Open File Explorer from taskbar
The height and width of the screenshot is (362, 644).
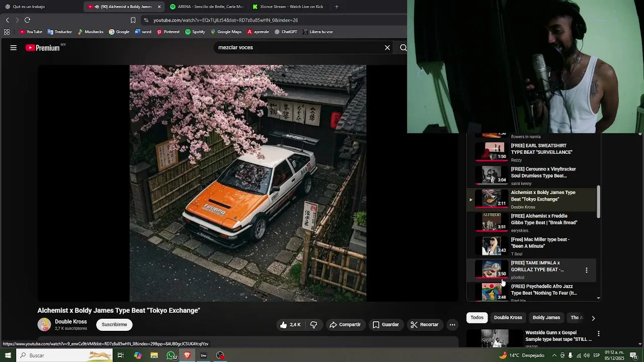coord(154,355)
